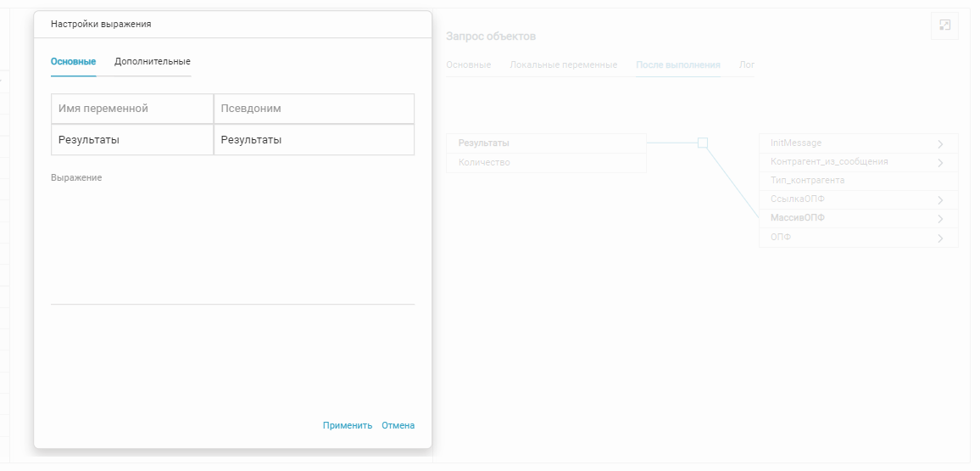The width and height of the screenshot is (980, 471).
Task: Switch to Дополнительные tab in dialog
Action: (x=153, y=62)
